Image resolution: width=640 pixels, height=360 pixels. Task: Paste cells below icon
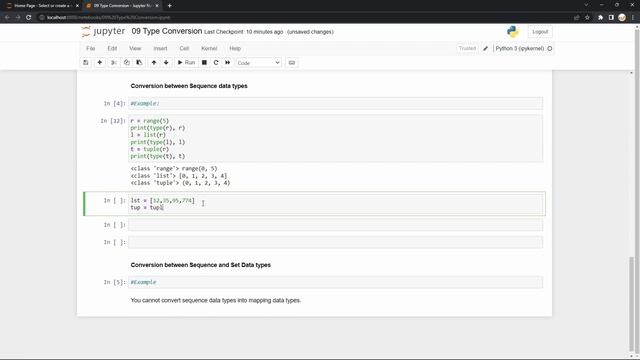pos(139,62)
